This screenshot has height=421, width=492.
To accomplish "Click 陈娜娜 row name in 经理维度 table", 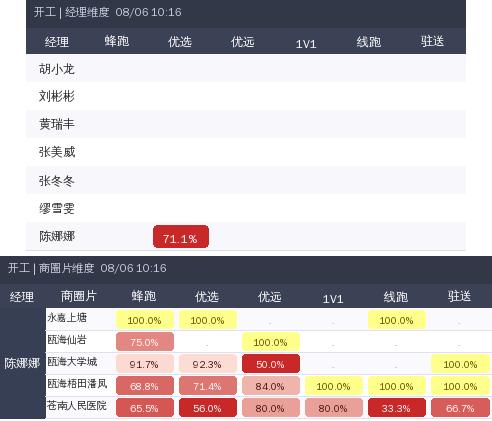I will tap(57, 236).
